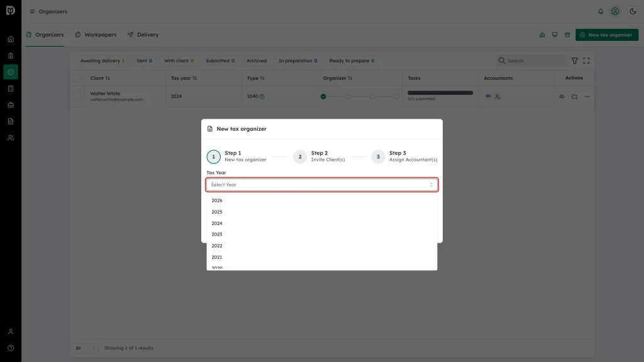Screen dimensions: 644x362
Task: Open the bar chart statistics icon
Action: 541,35
